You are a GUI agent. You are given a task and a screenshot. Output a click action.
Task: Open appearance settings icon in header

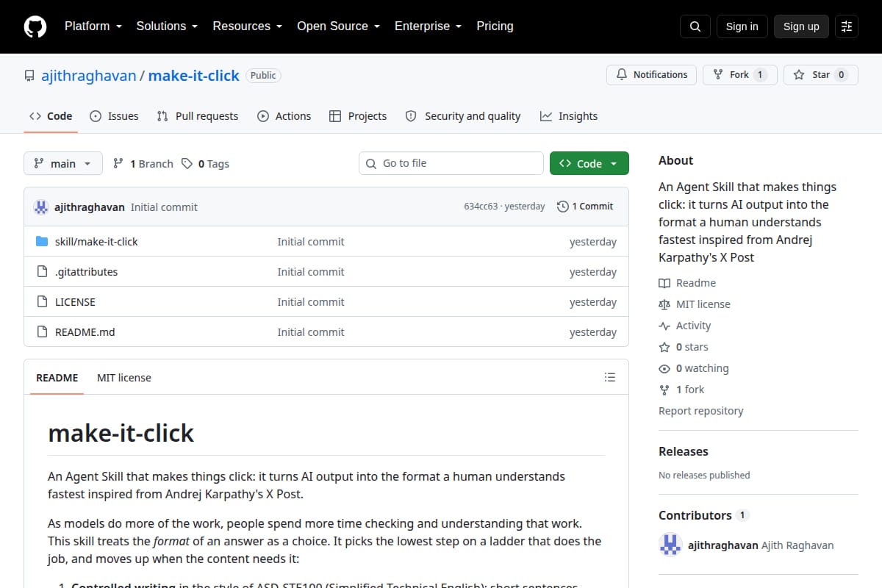(x=847, y=26)
